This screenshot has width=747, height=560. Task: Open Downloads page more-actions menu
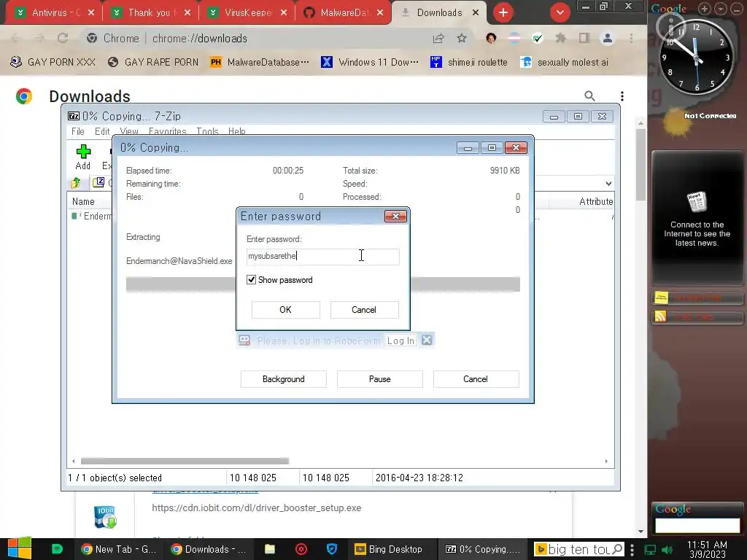(622, 96)
